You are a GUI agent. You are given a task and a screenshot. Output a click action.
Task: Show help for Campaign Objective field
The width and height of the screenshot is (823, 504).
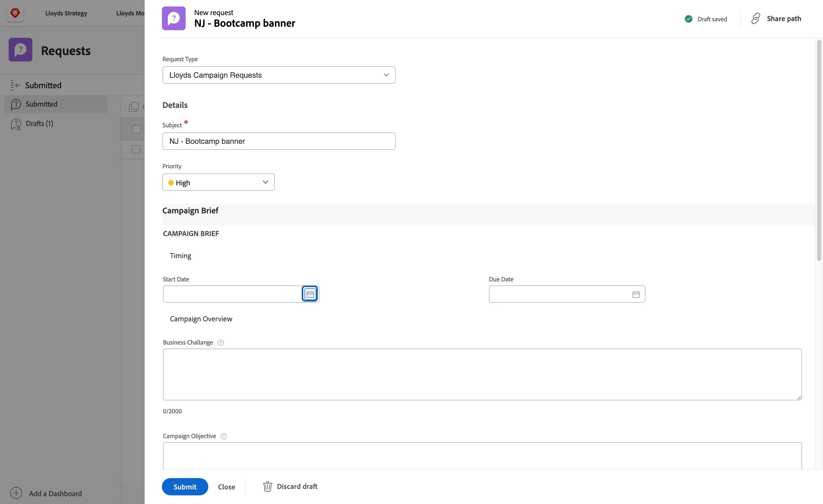223,436
